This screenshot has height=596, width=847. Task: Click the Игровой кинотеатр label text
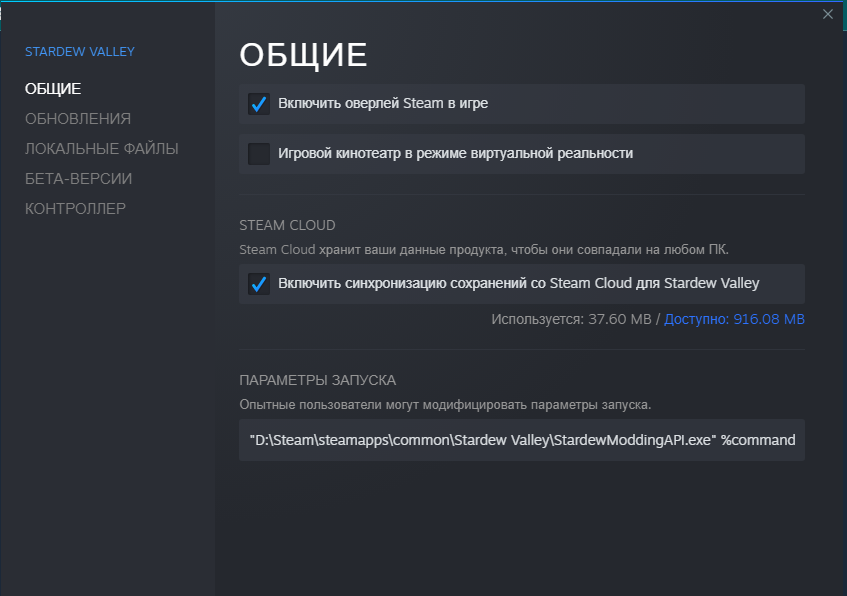[x=456, y=154]
